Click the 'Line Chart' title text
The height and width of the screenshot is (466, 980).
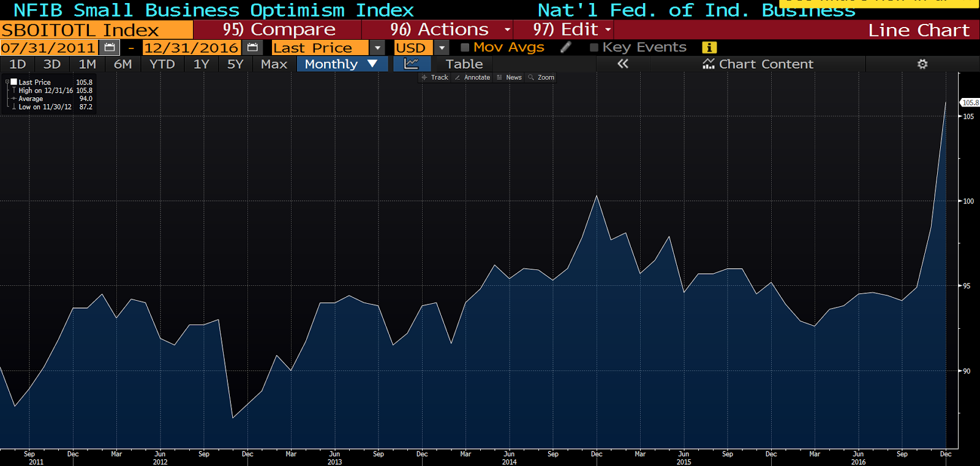pyautogui.click(x=919, y=30)
